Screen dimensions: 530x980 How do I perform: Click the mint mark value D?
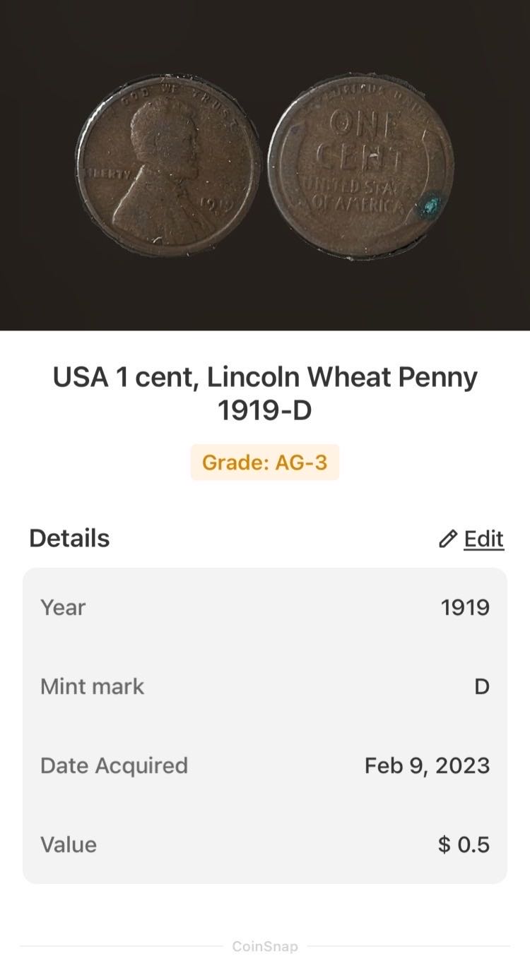[x=481, y=686]
